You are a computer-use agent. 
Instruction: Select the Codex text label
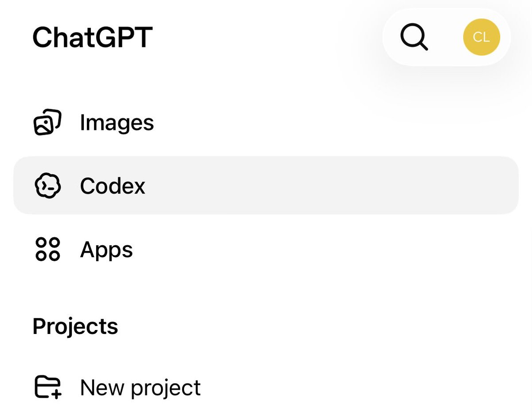[113, 186]
